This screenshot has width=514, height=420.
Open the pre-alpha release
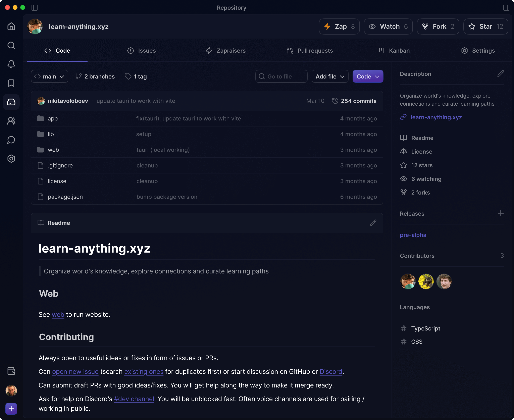pos(413,235)
